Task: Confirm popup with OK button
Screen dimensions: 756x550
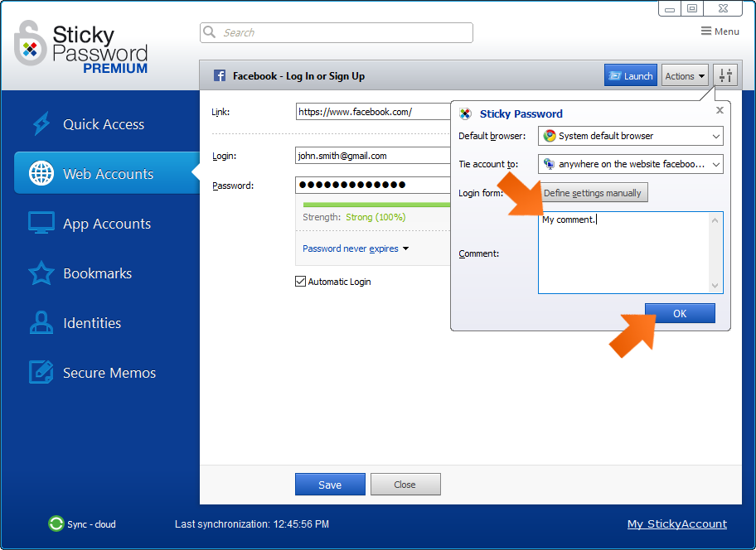Action: [x=680, y=313]
